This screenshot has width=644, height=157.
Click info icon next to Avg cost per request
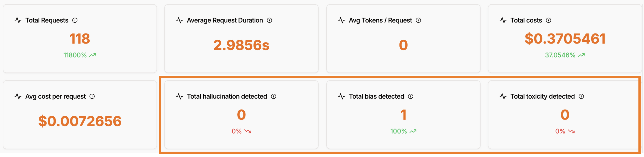(x=92, y=96)
